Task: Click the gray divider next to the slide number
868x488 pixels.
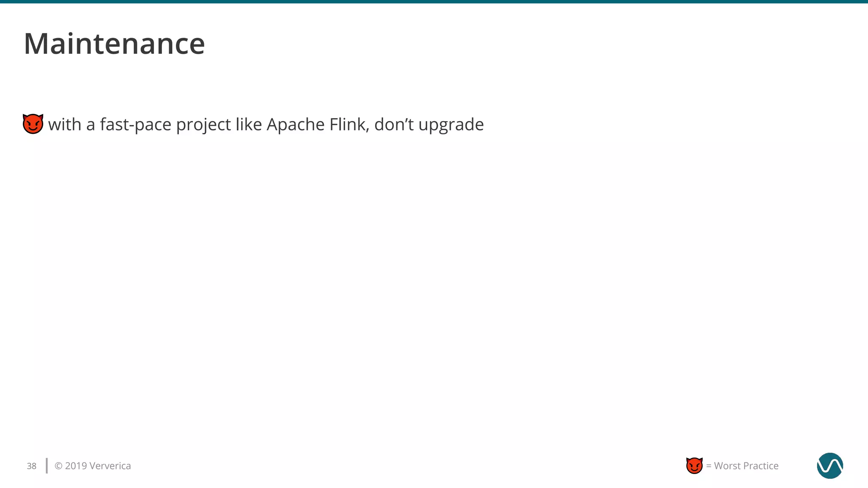Action: pos(47,466)
